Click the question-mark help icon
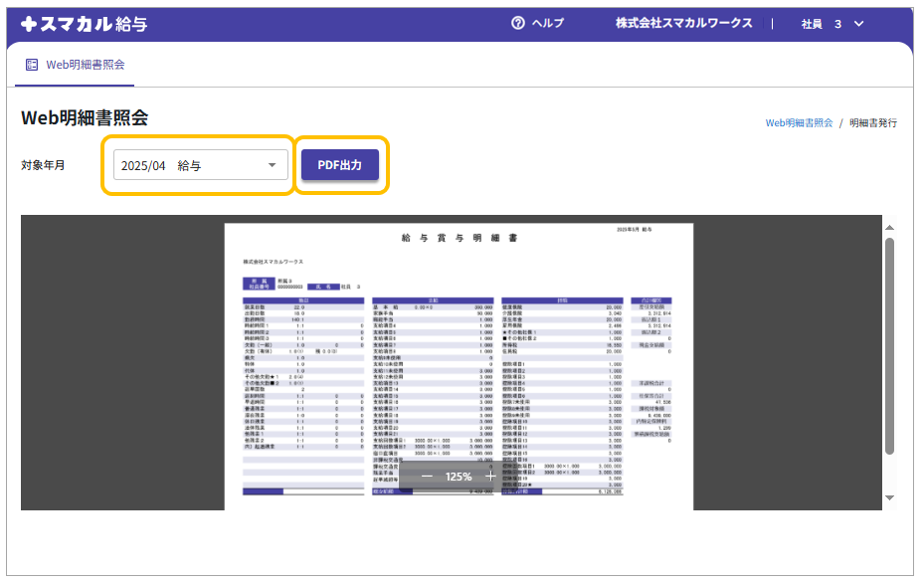This screenshot has width=924, height=583. (x=517, y=23)
